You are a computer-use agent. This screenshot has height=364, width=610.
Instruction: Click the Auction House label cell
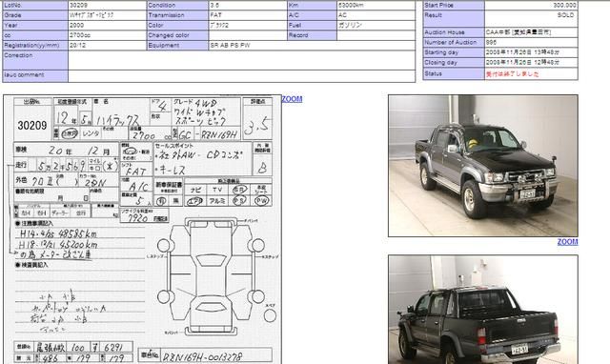[x=454, y=32]
